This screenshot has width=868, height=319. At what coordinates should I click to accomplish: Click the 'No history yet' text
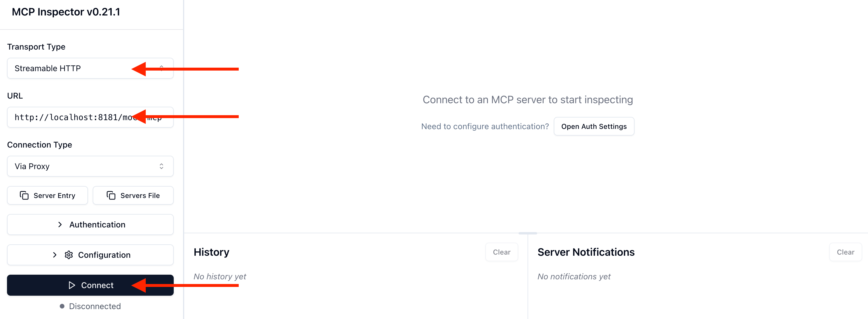point(220,276)
